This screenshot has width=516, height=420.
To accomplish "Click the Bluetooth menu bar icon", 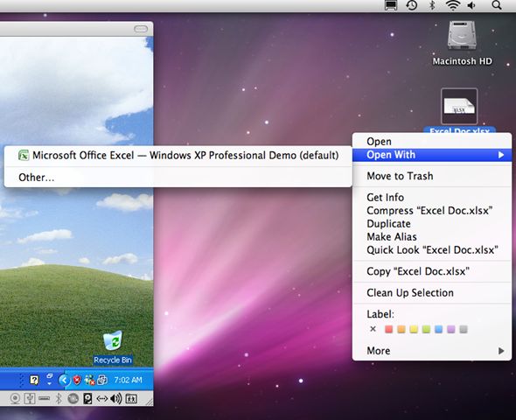I will click(432, 5).
